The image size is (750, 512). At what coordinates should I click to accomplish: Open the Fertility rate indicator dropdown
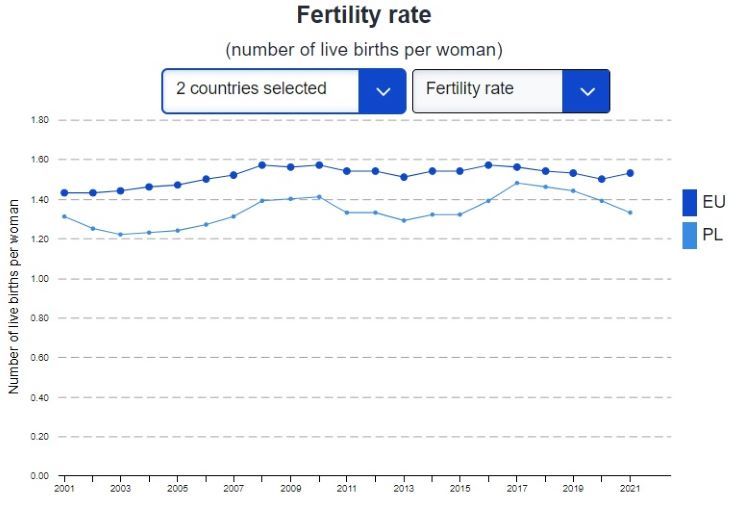point(488,90)
